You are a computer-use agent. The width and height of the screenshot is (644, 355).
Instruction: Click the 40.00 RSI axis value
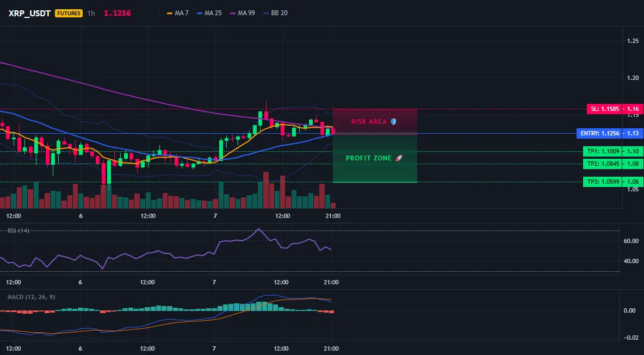click(631, 261)
